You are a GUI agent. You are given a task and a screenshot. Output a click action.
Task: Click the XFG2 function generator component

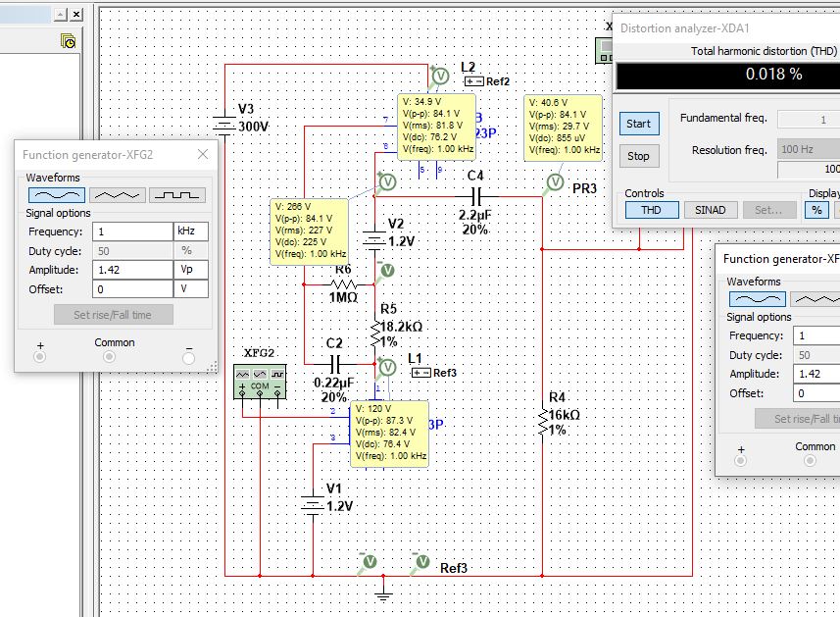(259, 381)
